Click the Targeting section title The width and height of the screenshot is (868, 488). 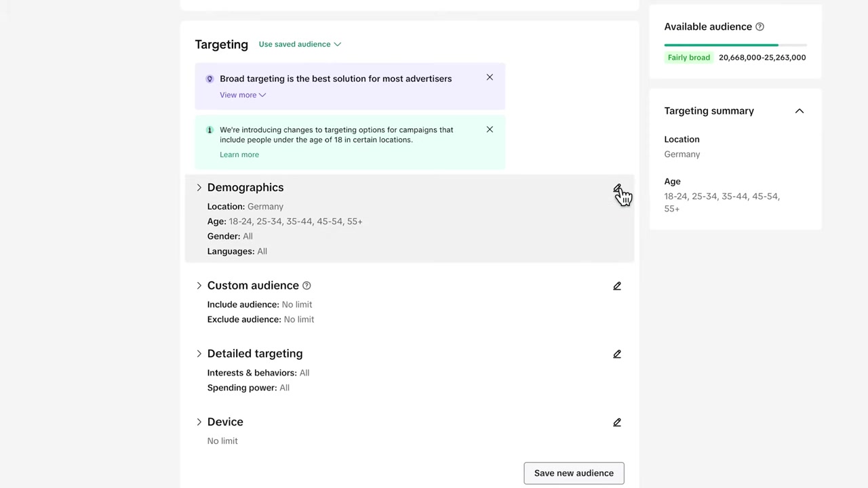(222, 45)
